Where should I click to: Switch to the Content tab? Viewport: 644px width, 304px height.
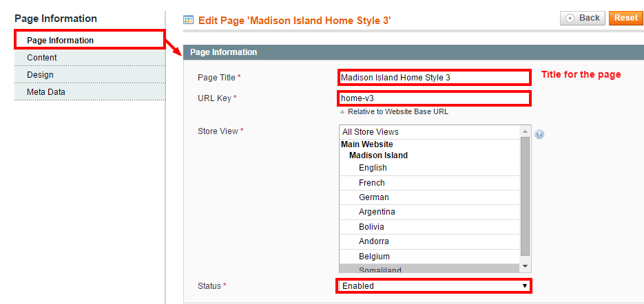90,58
